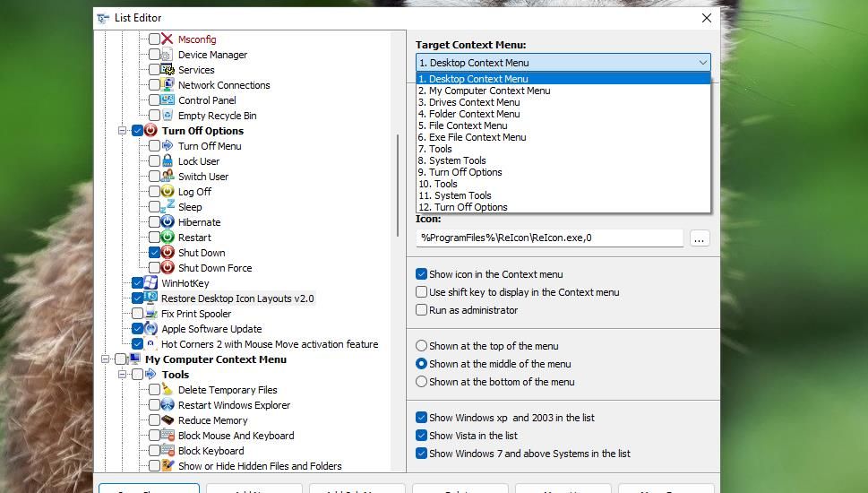Click the Sleep item icon

[x=168, y=207]
